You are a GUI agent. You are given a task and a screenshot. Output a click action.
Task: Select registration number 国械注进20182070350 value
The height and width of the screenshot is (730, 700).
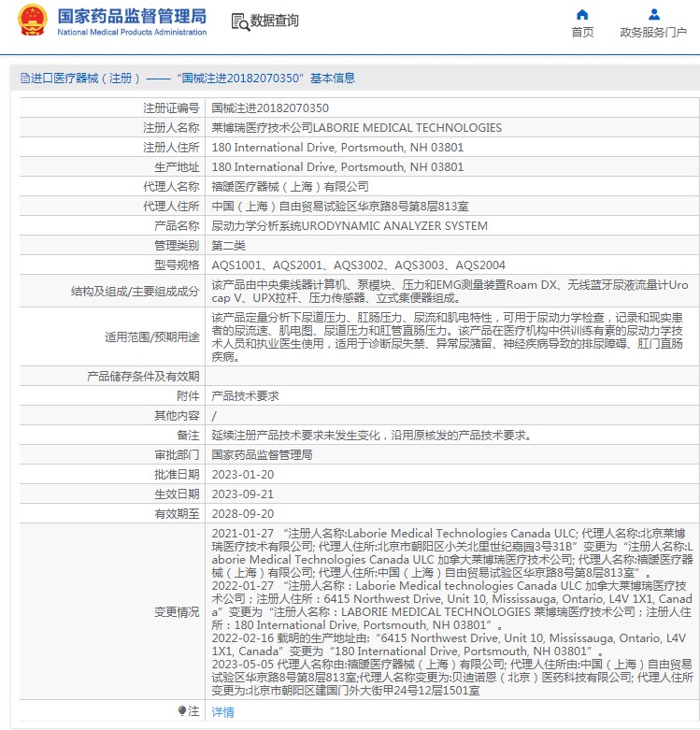pyautogui.click(x=270, y=108)
